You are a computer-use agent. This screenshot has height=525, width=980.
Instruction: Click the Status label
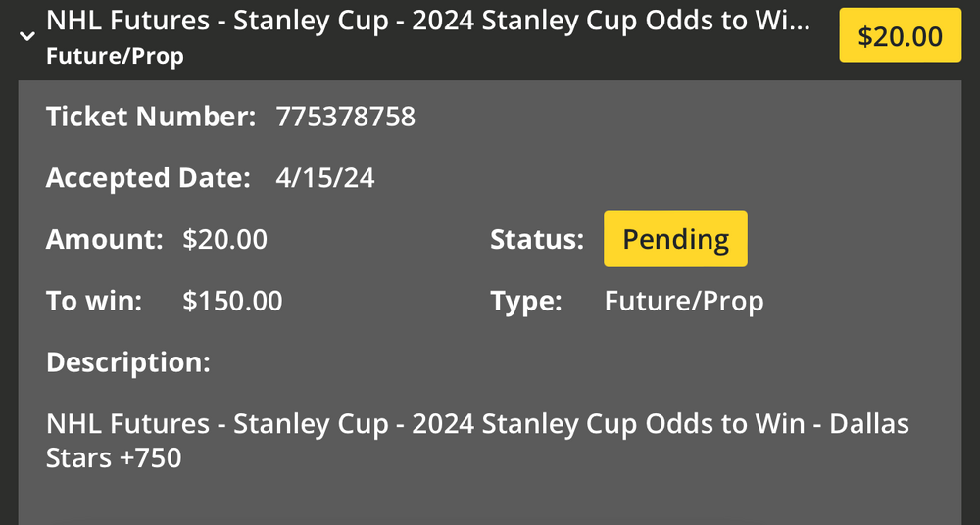point(536,239)
